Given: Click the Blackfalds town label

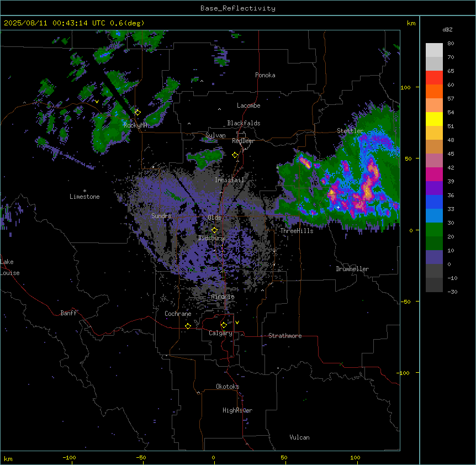Looking at the screenshot, I should point(244,123).
